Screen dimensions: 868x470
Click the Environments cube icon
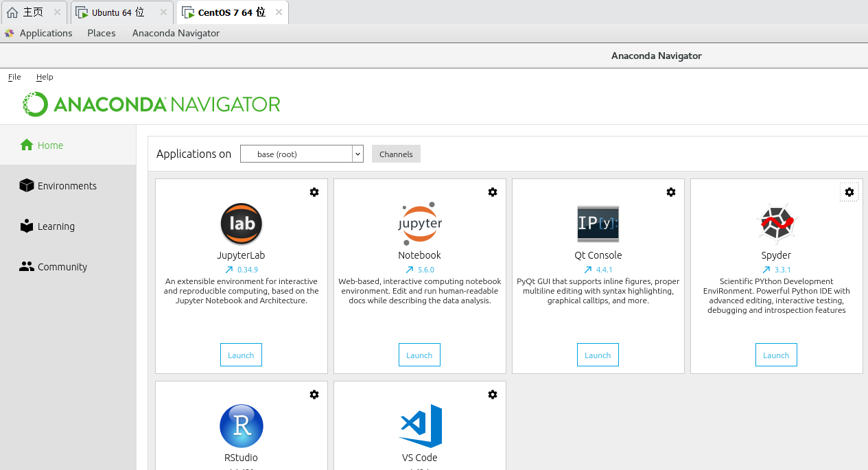(x=27, y=185)
